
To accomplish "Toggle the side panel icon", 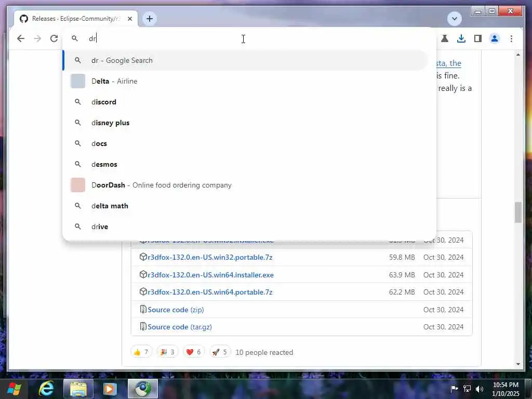I will pos(478,38).
